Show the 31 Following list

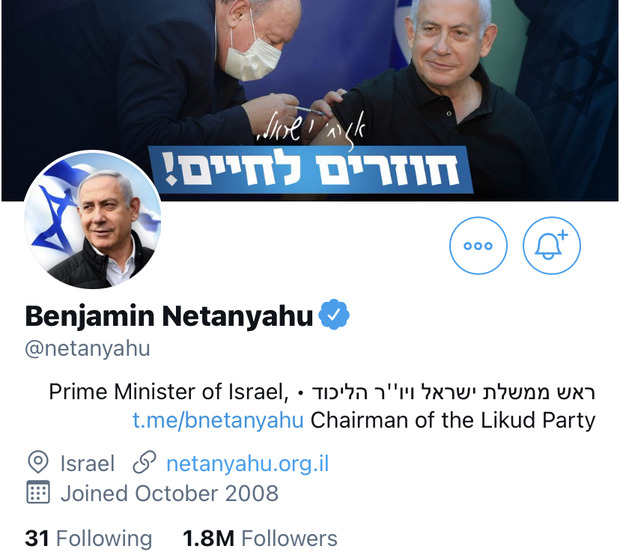[x=88, y=538]
